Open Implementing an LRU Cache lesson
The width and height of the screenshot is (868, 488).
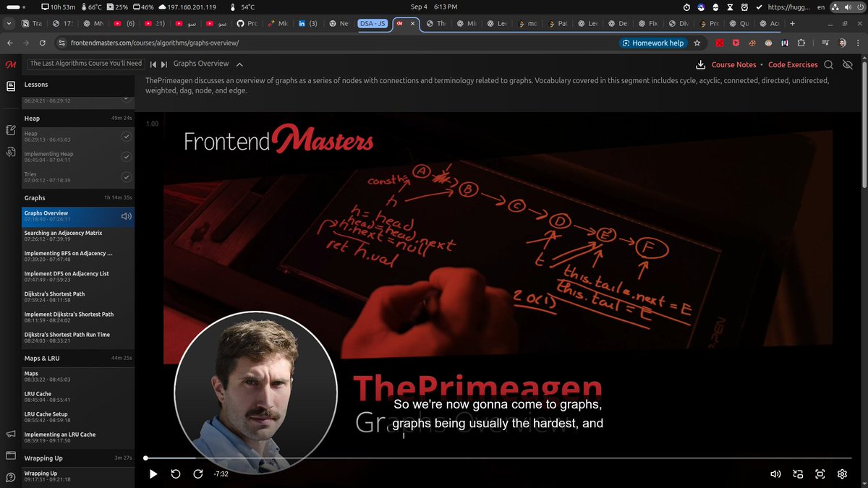coord(78,437)
